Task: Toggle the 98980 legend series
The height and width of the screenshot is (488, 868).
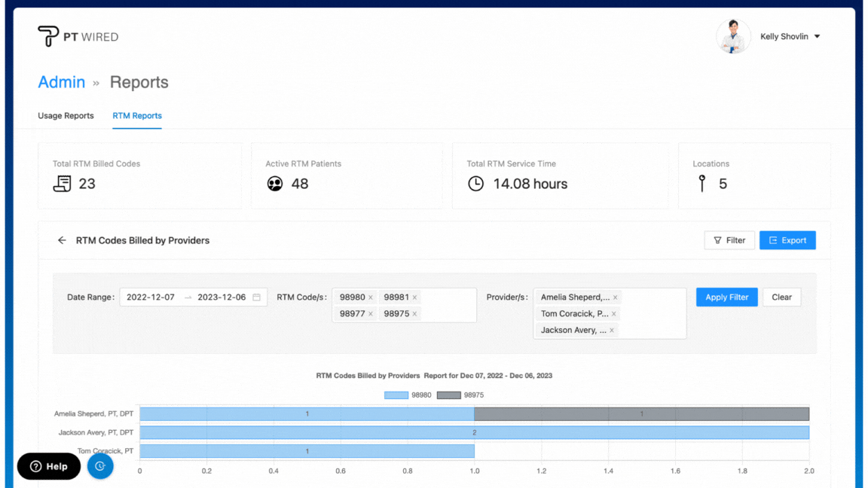Action: pos(407,395)
